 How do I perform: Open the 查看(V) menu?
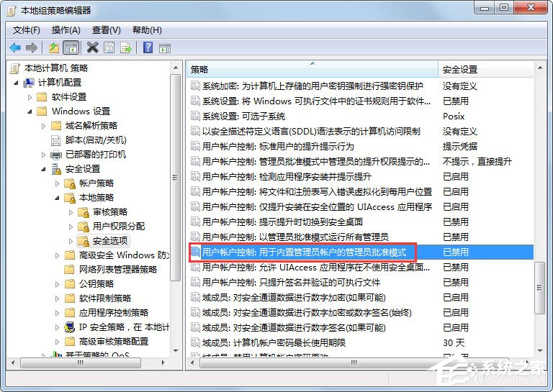(x=106, y=30)
